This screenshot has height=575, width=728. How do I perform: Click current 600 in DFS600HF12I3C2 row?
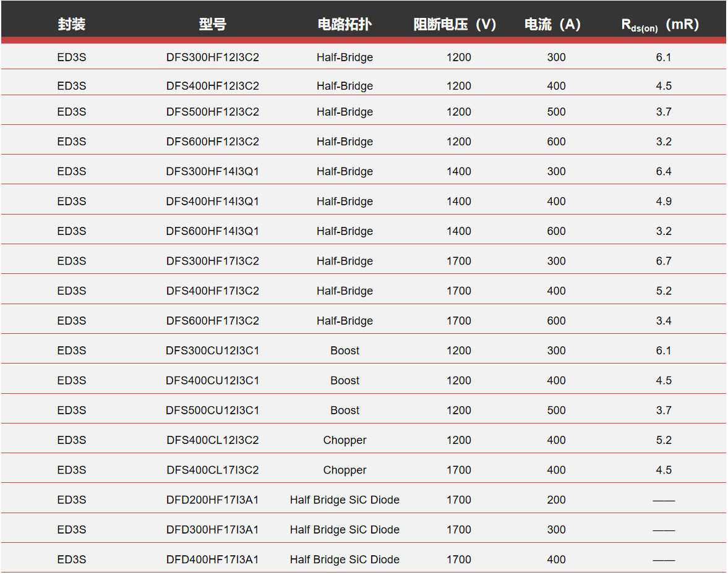[556, 142]
